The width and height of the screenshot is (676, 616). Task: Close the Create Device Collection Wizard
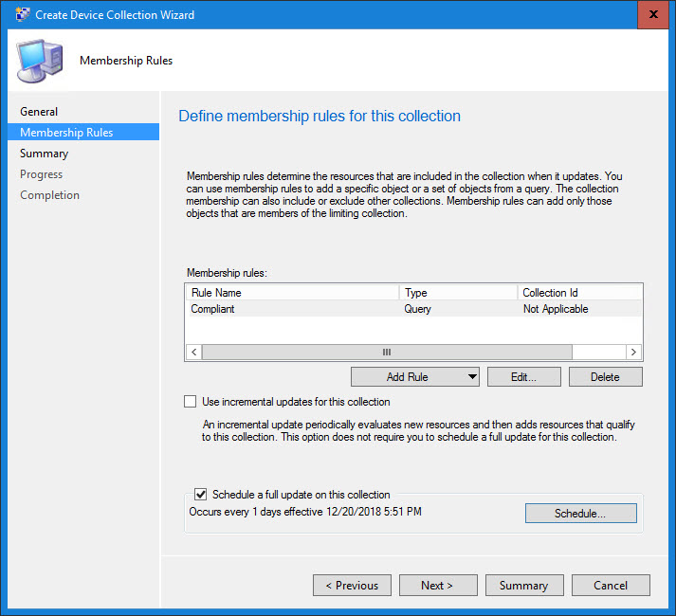pyautogui.click(x=652, y=15)
